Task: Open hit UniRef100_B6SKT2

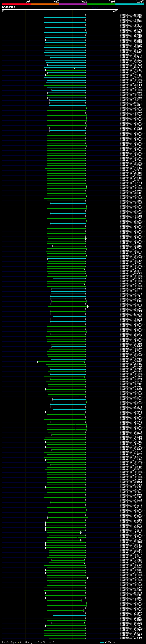Action: tap(131, 55)
